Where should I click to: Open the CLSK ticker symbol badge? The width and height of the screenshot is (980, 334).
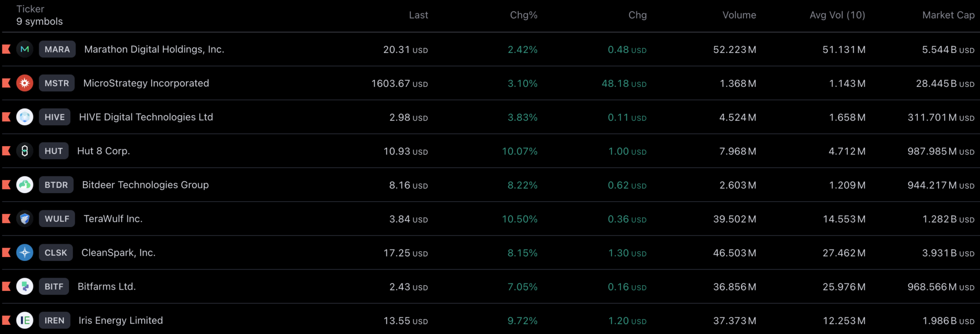[x=56, y=253]
